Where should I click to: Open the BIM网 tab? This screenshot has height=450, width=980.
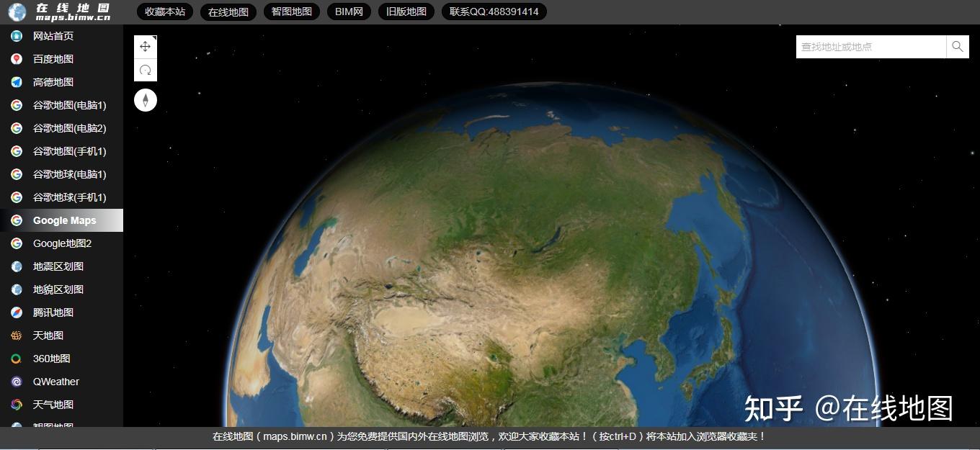[348, 12]
